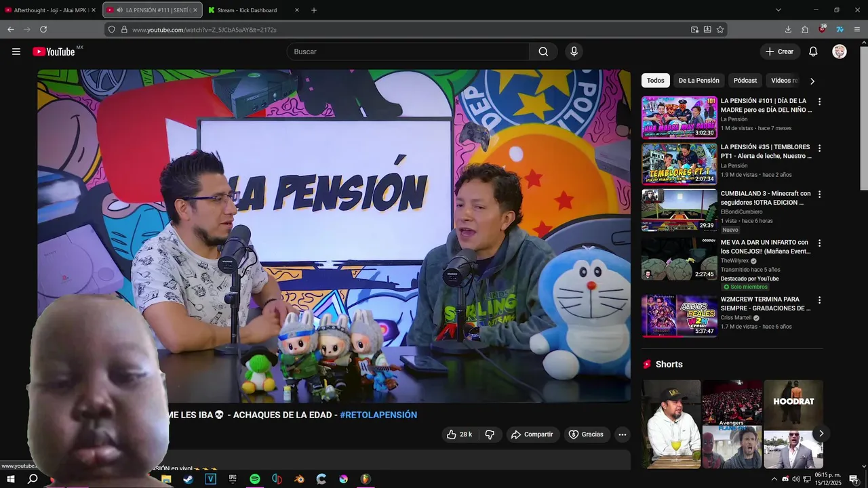Open options menu for LA PENSIÓN #101 video
868x488 pixels.
[819, 102]
